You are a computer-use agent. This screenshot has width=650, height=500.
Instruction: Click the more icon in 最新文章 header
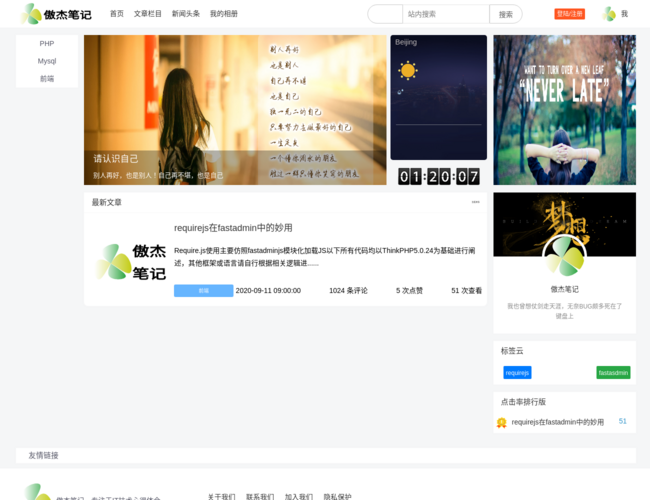[475, 202]
